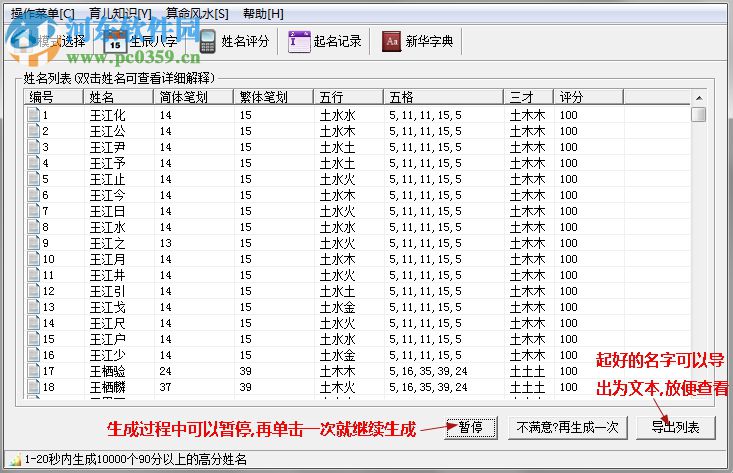
Task: Sort by 编号 column header
Action: [53, 97]
